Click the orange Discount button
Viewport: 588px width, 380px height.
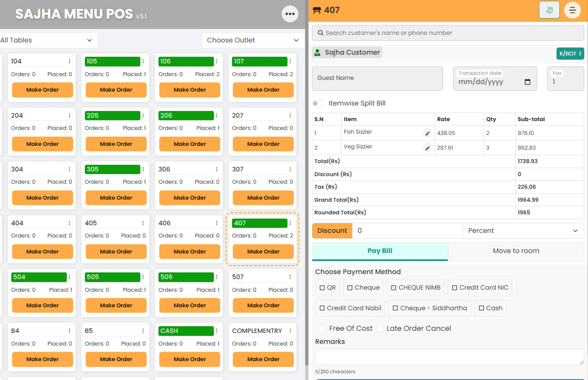point(332,231)
